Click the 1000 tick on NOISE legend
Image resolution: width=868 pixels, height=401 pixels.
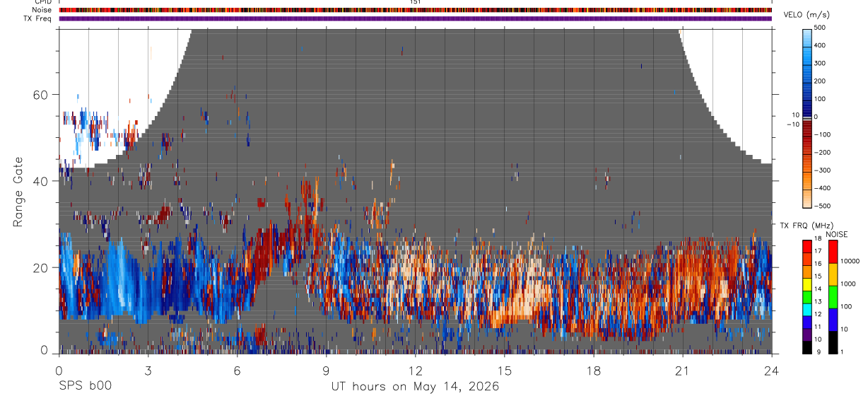(848, 284)
